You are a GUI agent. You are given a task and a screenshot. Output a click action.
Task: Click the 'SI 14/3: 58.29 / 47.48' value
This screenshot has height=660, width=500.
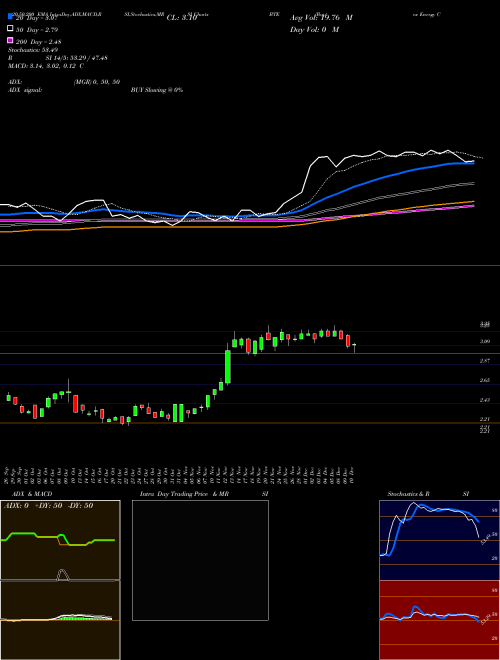coord(77,58)
